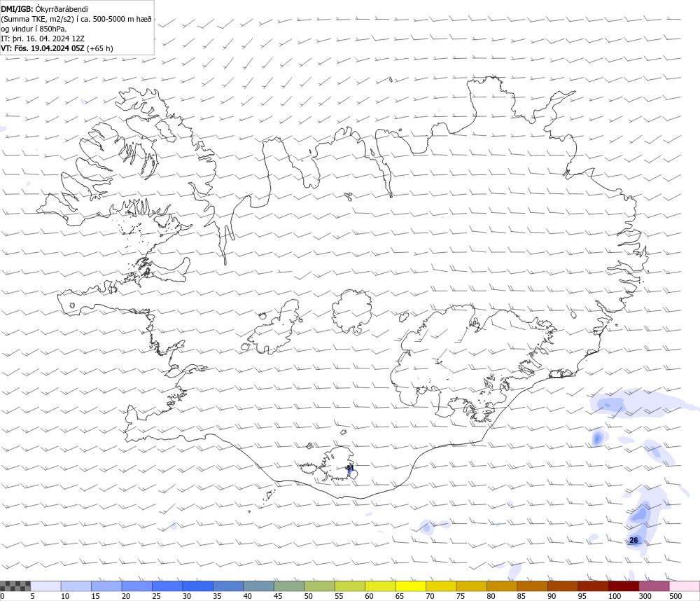The width and height of the screenshot is (700, 601).
Task: Click the TKE value '26' on the map
Action: point(633,540)
